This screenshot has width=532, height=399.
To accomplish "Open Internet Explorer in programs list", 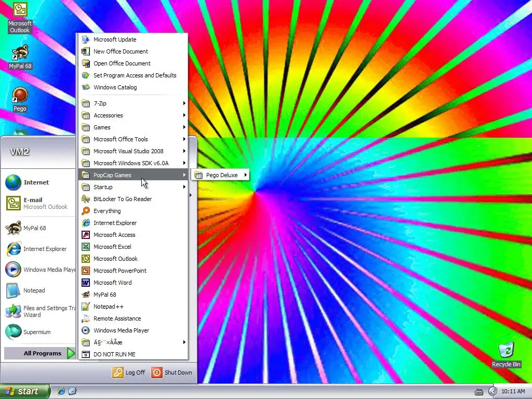I will click(132, 223).
